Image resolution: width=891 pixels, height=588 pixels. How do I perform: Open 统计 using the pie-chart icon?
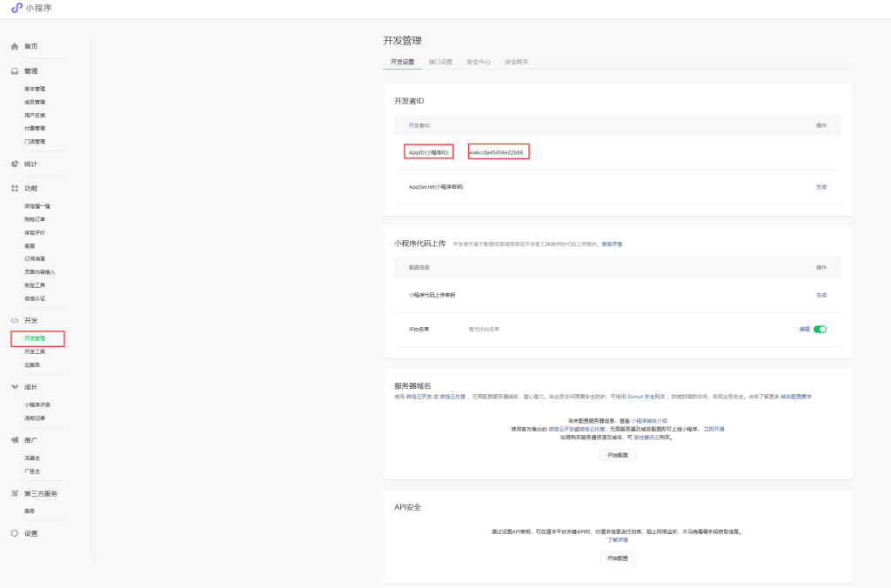tap(15, 164)
